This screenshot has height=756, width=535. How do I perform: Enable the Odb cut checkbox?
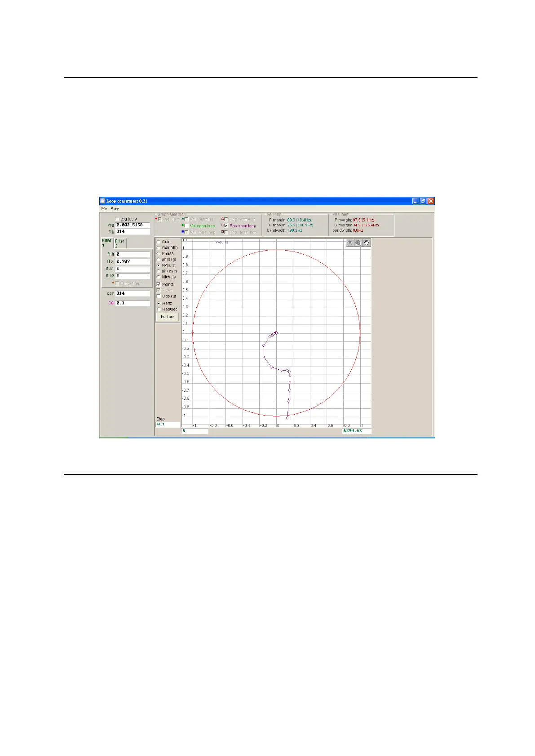coord(159,296)
